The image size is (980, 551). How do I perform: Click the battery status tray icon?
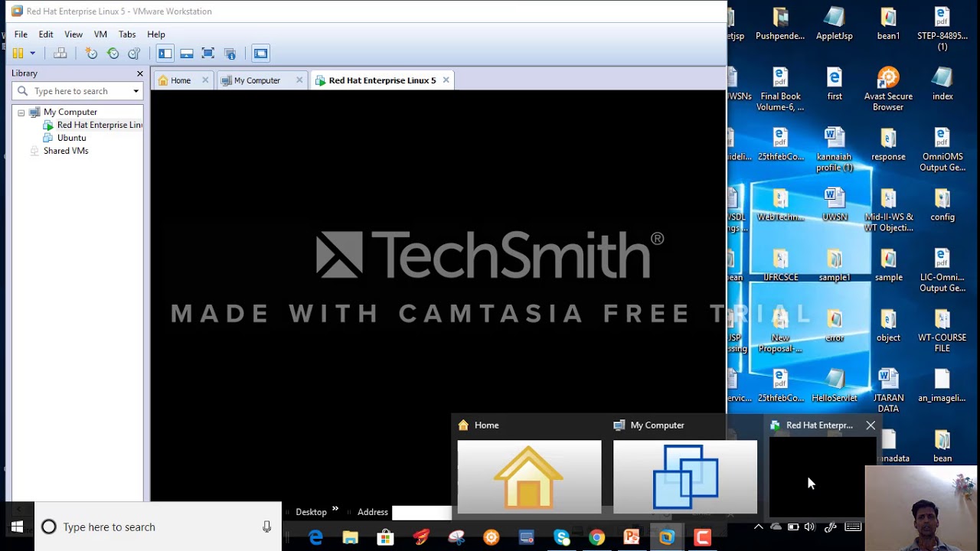click(793, 527)
